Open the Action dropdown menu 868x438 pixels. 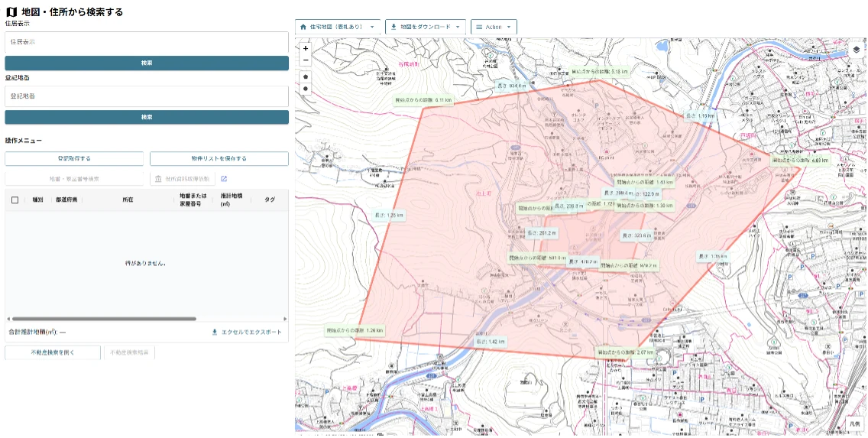[494, 27]
